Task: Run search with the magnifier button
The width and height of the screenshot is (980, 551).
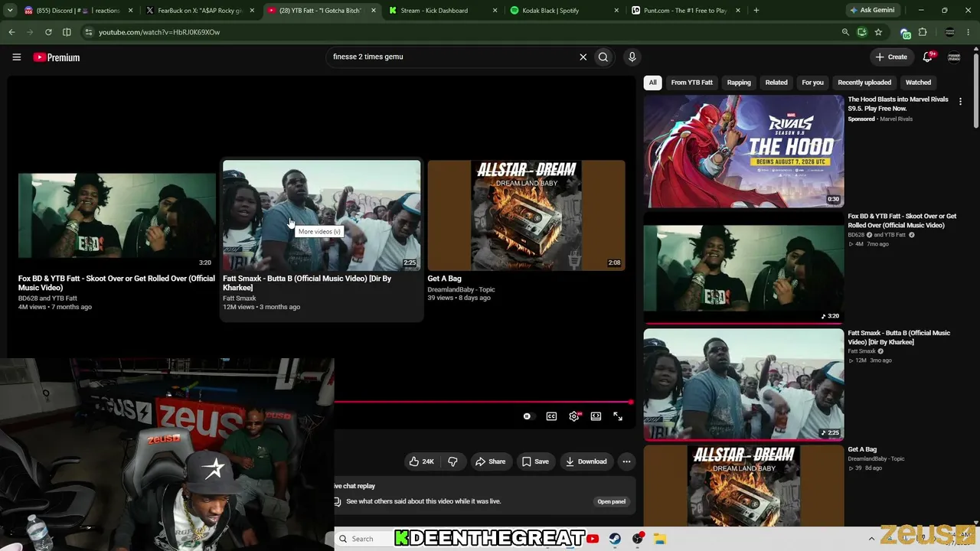Action: [x=603, y=57]
